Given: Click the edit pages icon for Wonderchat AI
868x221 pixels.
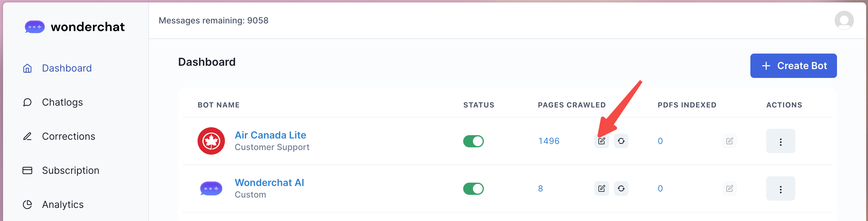Looking at the screenshot, I should click(601, 189).
